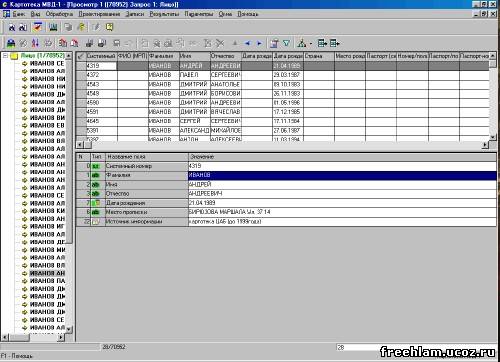The width and height of the screenshot is (500, 362).
Task: Click the Отчество column header
Action: (226, 56)
